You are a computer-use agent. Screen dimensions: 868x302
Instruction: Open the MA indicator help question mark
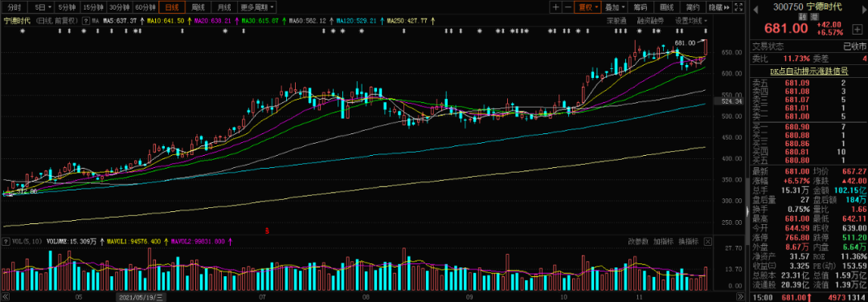(x=86, y=21)
